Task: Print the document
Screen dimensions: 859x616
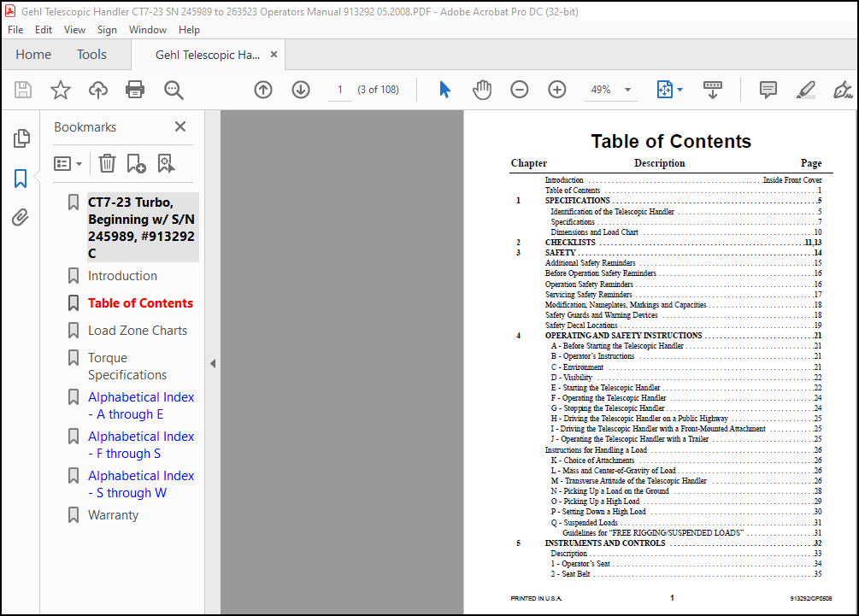Action: (135, 89)
